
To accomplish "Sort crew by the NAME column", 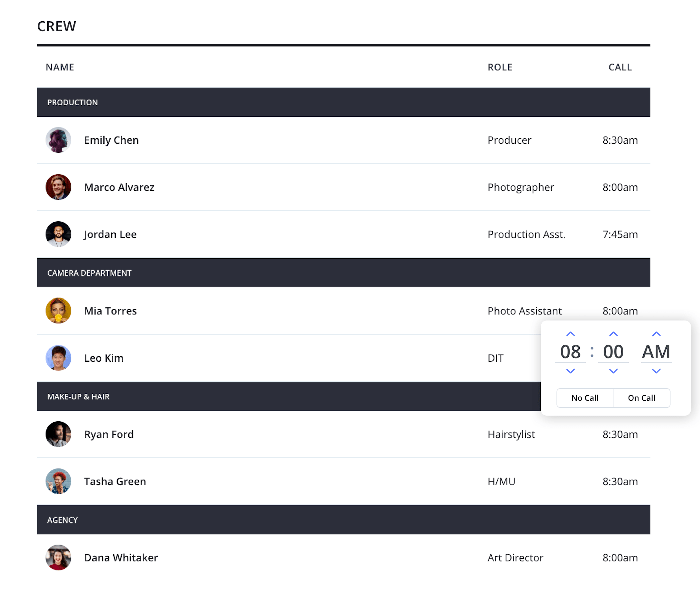I will click(59, 67).
